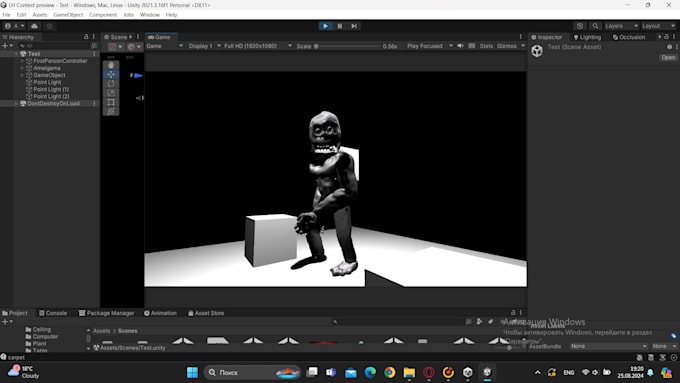The width and height of the screenshot is (680, 383).
Task: Switch to the Scene tab
Action: point(117,37)
